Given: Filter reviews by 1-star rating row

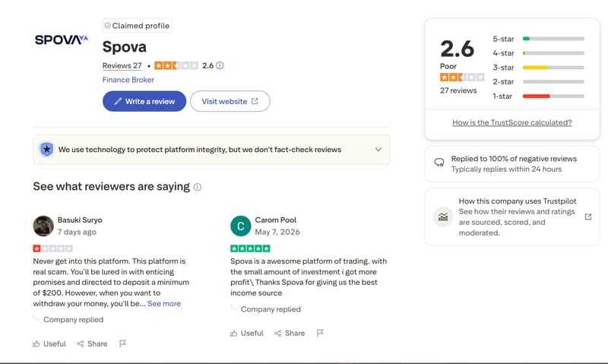Looking at the screenshot, I should (x=538, y=97).
